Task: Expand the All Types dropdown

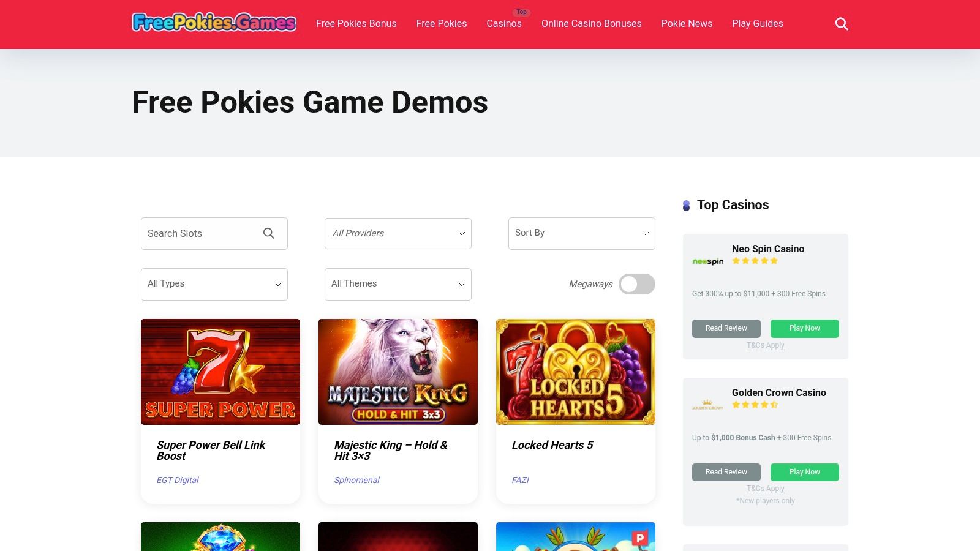Action: pos(214,284)
